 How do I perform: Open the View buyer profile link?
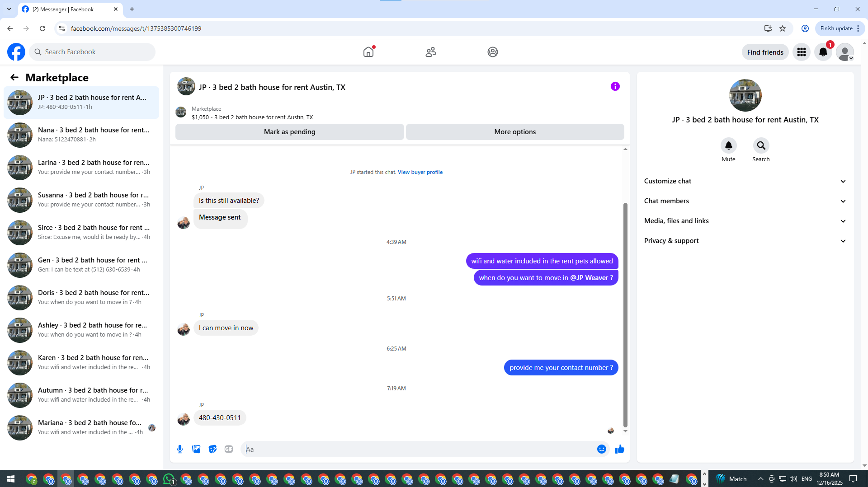click(420, 172)
